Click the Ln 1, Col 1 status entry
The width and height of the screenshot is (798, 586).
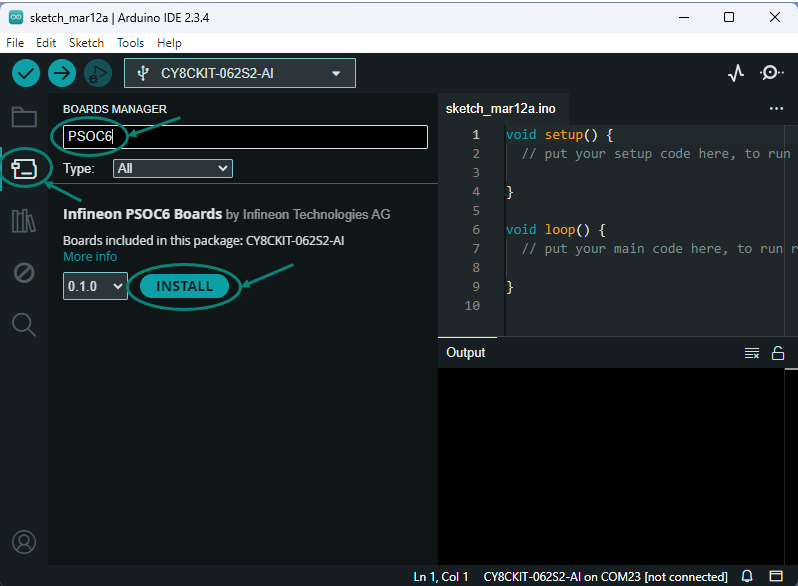point(441,576)
